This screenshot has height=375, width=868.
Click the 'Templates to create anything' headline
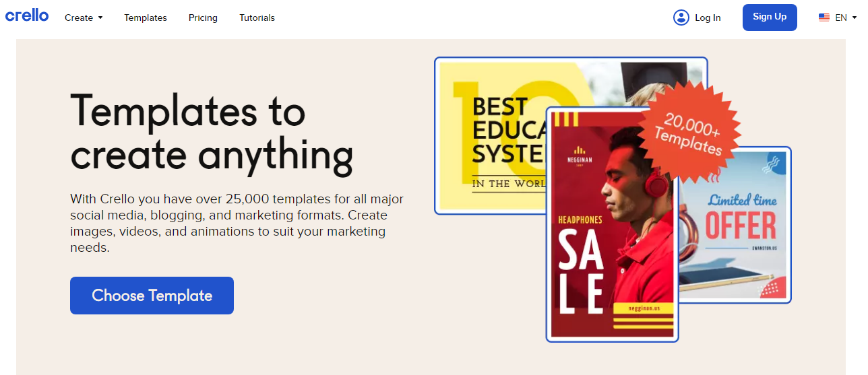pyautogui.click(x=212, y=133)
